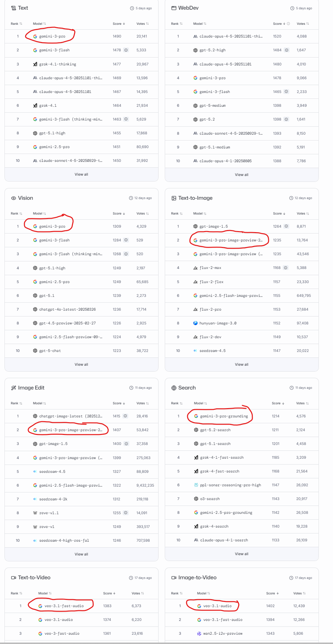Click the Text-to-Image picture icon
Screen dimensions: 333x644
point(174,198)
